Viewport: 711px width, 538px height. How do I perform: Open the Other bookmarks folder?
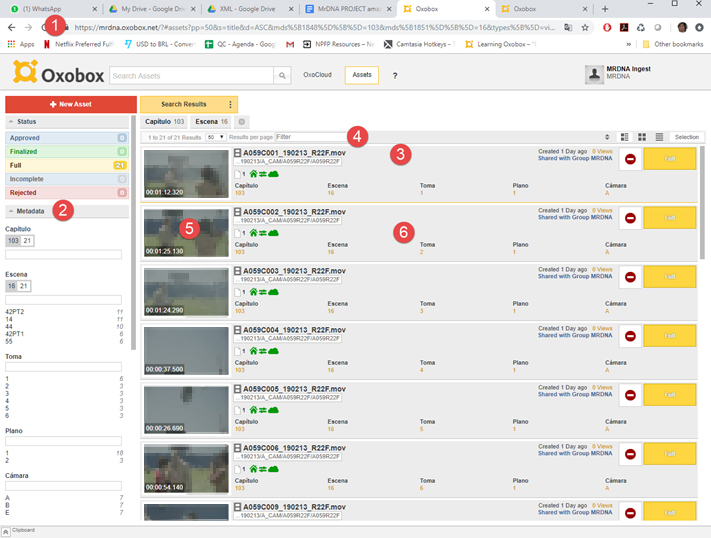tap(673, 44)
